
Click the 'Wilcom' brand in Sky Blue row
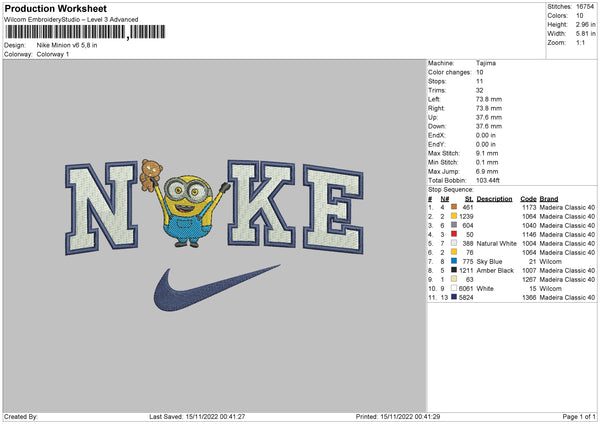click(x=551, y=261)
